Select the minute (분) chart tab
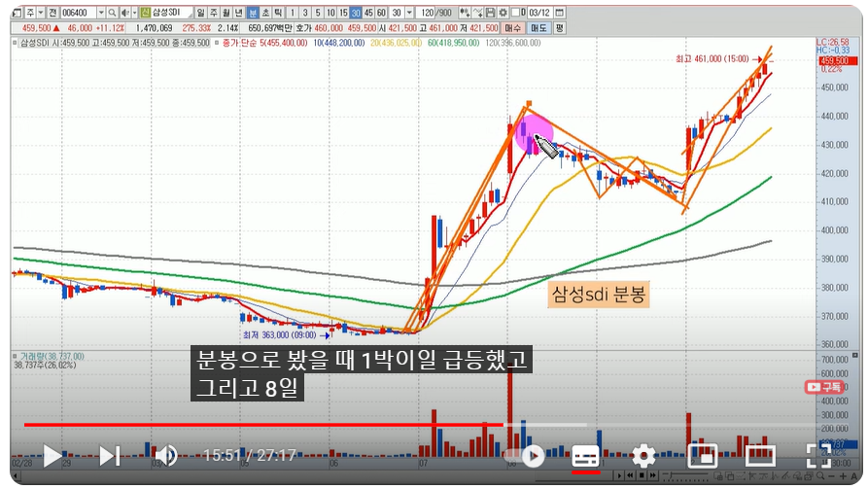 tap(253, 13)
